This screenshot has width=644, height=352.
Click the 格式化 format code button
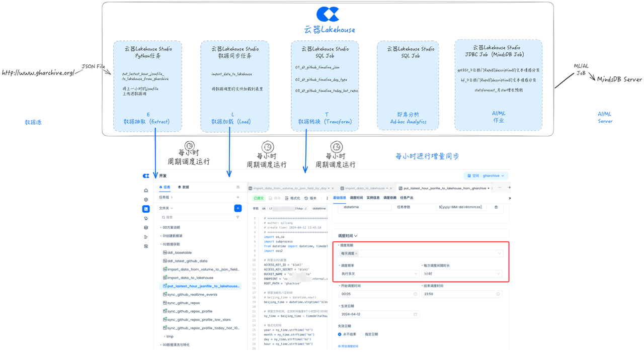[x=292, y=198]
